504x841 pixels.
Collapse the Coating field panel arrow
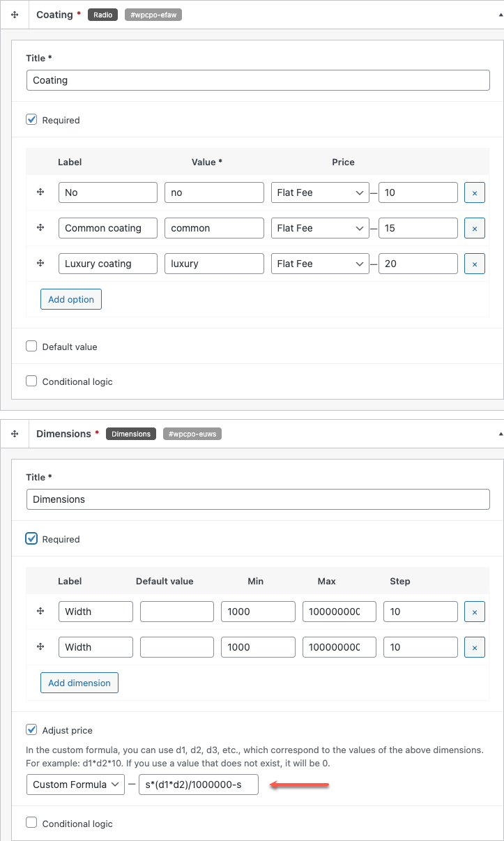pyautogui.click(x=501, y=15)
